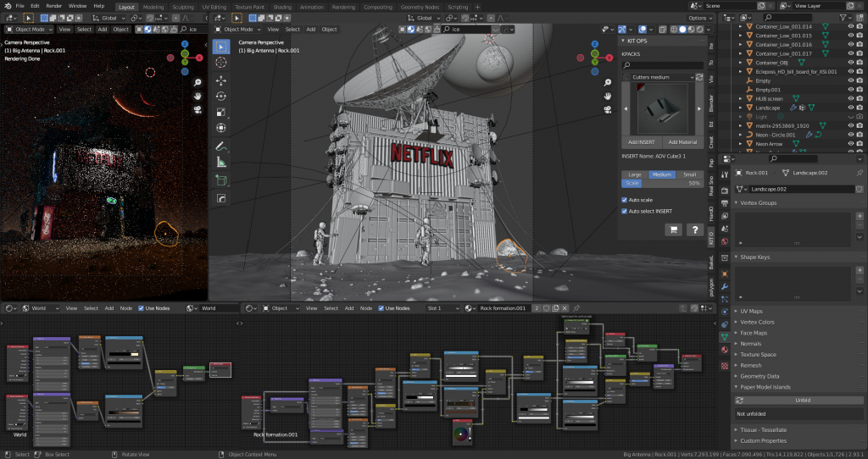
Task: Toggle Use Nodes in Object shader editor
Action: pos(381,308)
